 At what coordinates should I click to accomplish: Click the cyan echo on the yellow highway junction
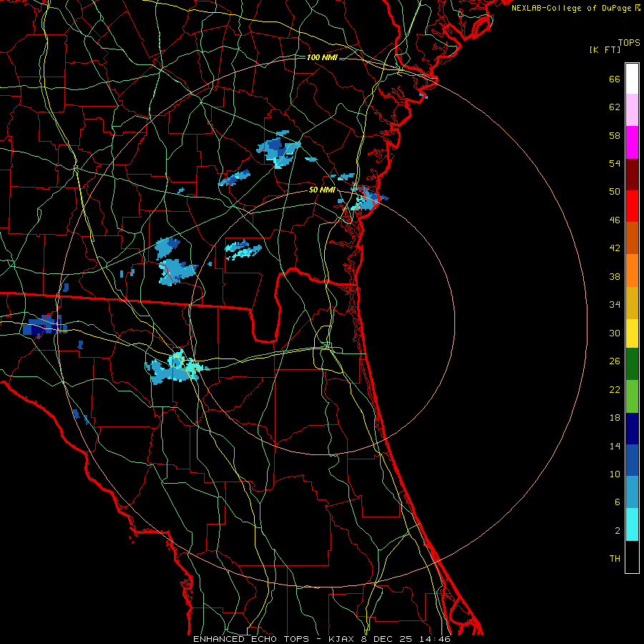click(x=176, y=367)
